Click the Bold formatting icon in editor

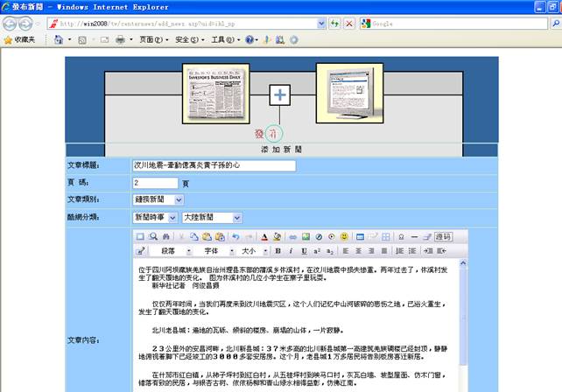[278, 250]
